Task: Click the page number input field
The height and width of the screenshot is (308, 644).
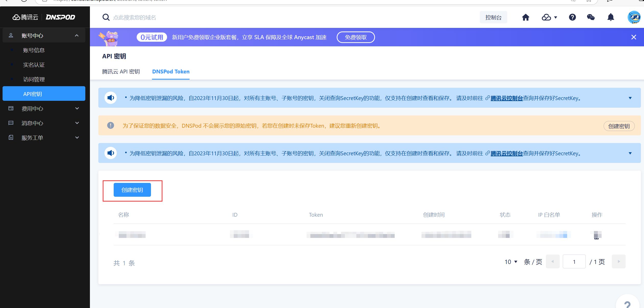Action: click(x=574, y=261)
